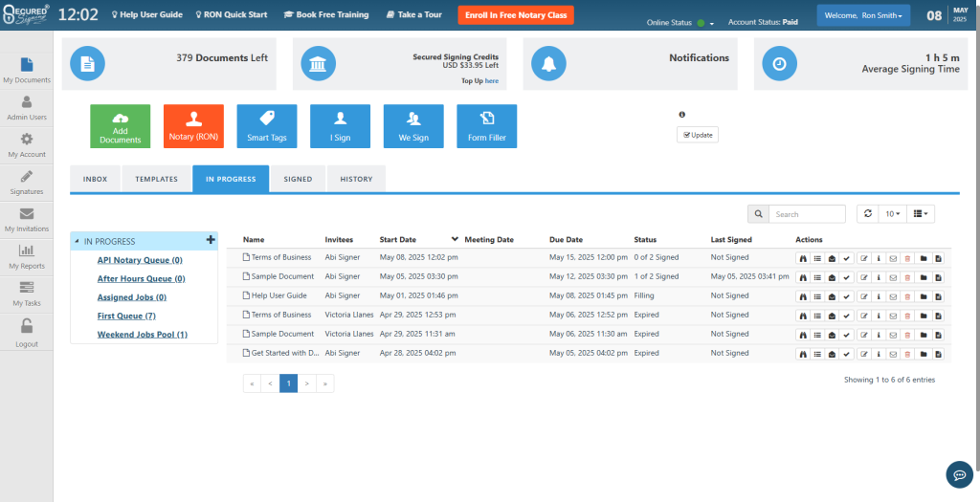Image resolution: width=980 pixels, height=502 pixels.
Task: Click the Smart Tags button
Action: point(267,126)
